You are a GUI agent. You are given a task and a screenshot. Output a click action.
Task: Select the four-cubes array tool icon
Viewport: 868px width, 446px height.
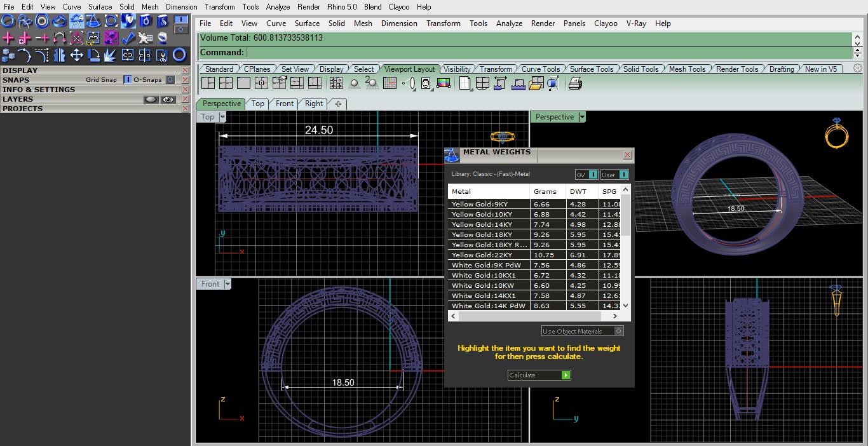click(8, 55)
